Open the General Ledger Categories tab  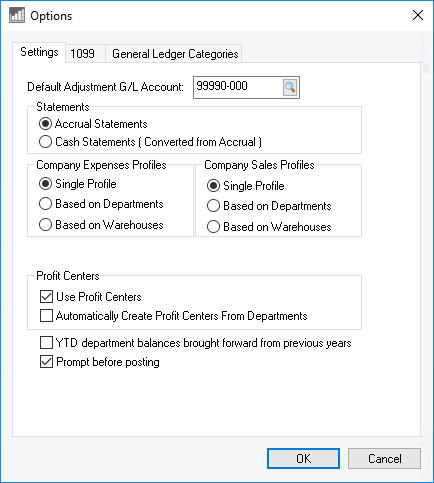coord(175,53)
